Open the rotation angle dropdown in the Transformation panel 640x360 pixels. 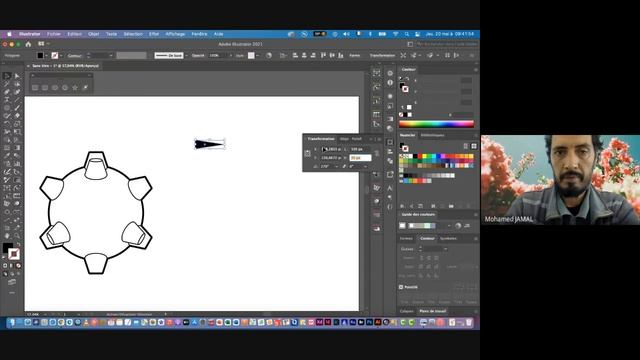pyautogui.click(x=336, y=167)
